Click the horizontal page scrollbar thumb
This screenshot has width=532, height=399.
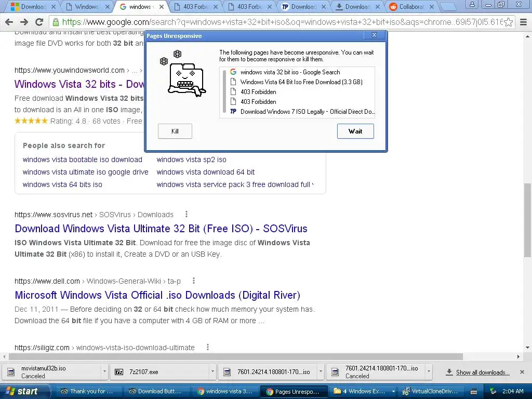click(236, 356)
